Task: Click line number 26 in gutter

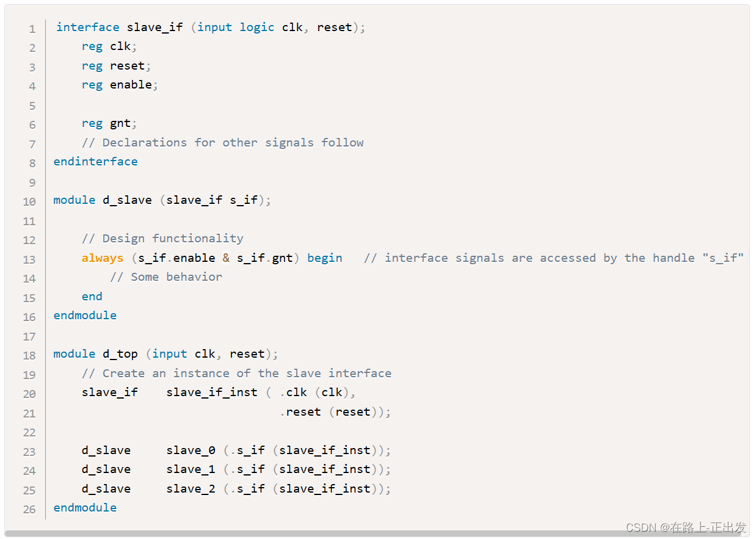Action: pyautogui.click(x=29, y=509)
